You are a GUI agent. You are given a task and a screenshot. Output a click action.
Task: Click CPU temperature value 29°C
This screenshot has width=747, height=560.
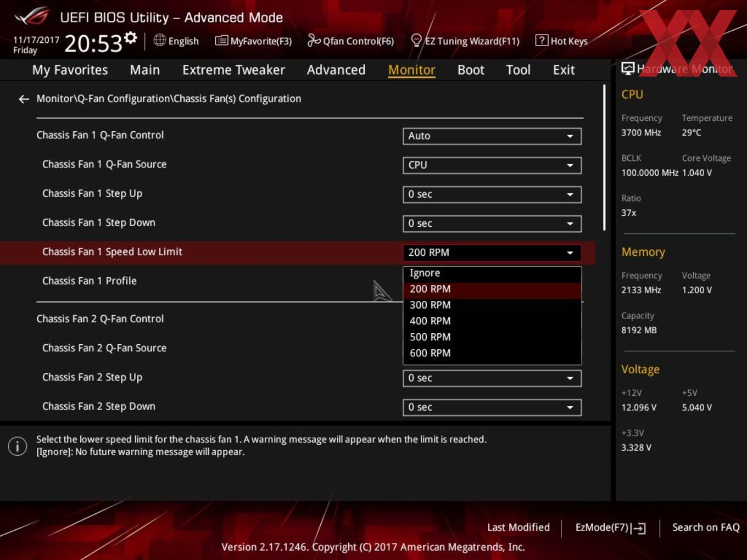[692, 133]
